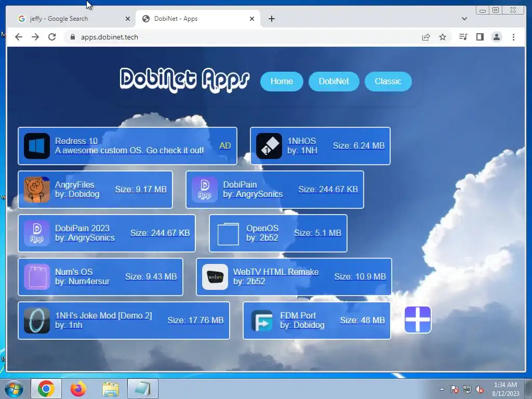The height and width of the screenshot is (399, 532).
Task: Open the AngryFiles app link
Action: tap(75, 184)
